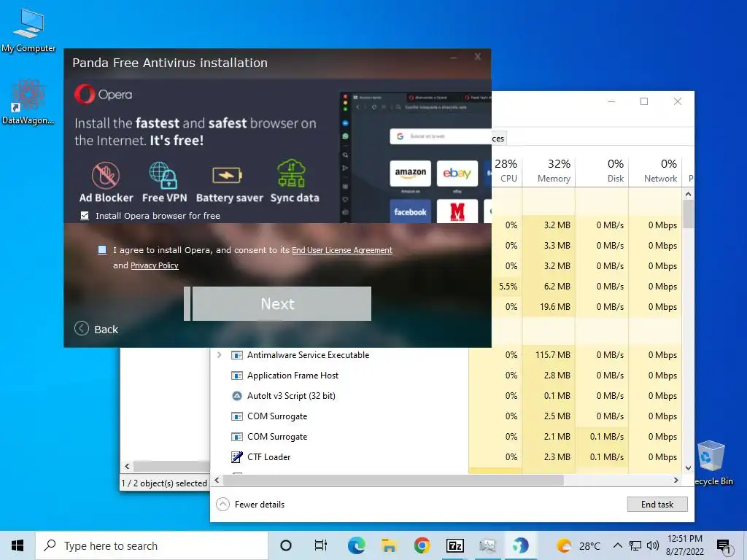The height and width of the screenshot is (560, 747).
Task: Switch to Task Manager taskbar icon
Action: tap(487, 545)
